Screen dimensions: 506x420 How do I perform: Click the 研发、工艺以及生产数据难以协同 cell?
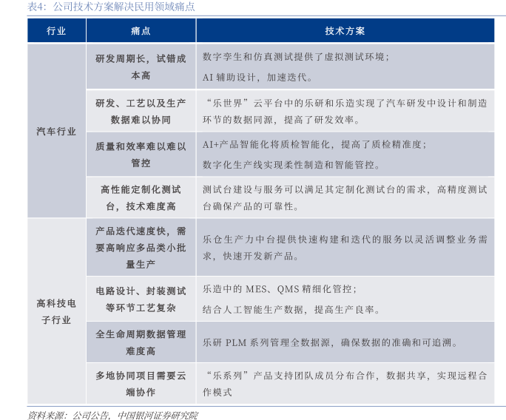[141, 111]
